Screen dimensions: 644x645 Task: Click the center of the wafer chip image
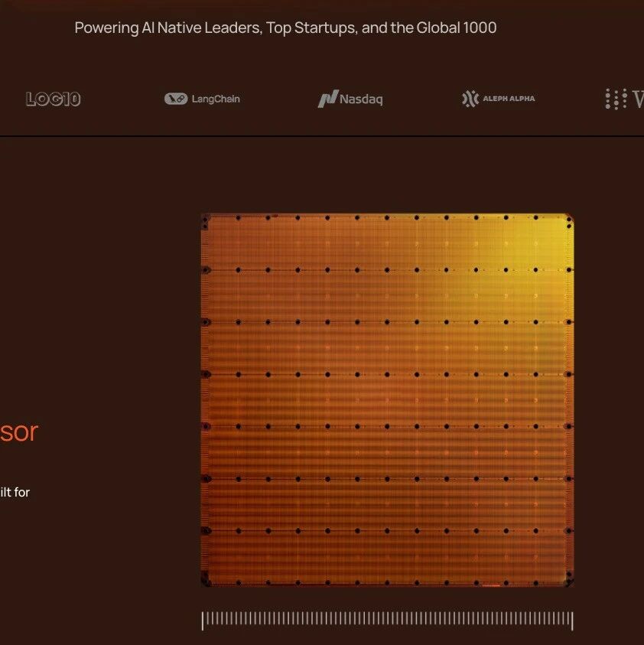(x=387, y=400)
